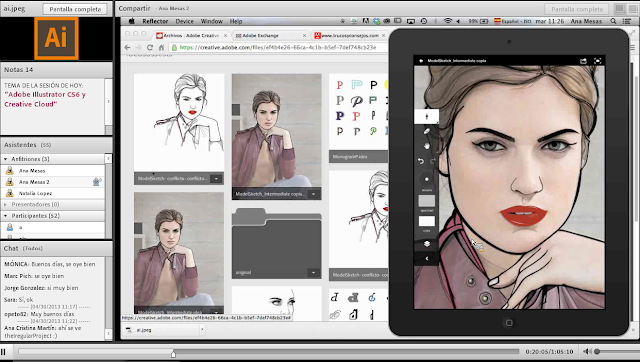Select the hand pan tool on the iPad

[x=427, y=146]
